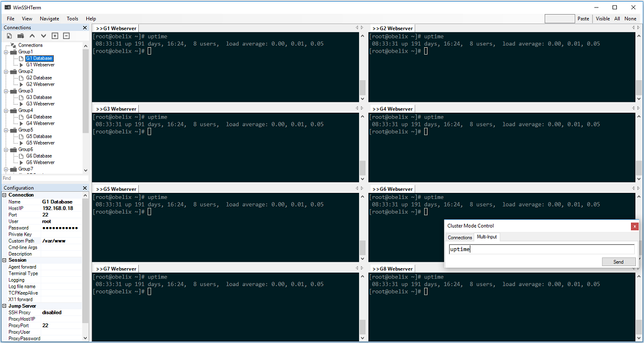Collapse the Session section in Configuration

tap(4, 260)
